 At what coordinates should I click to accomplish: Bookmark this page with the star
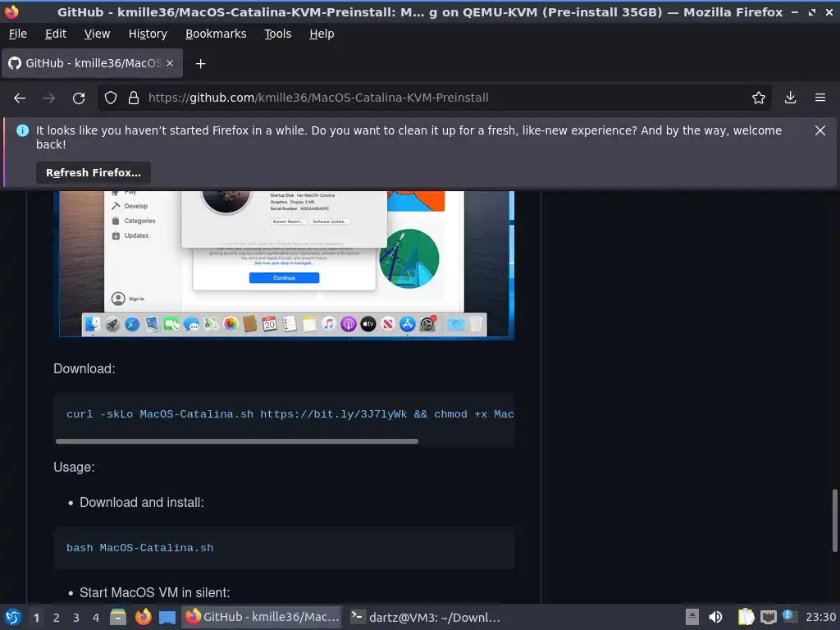click(x=758, y=98)
